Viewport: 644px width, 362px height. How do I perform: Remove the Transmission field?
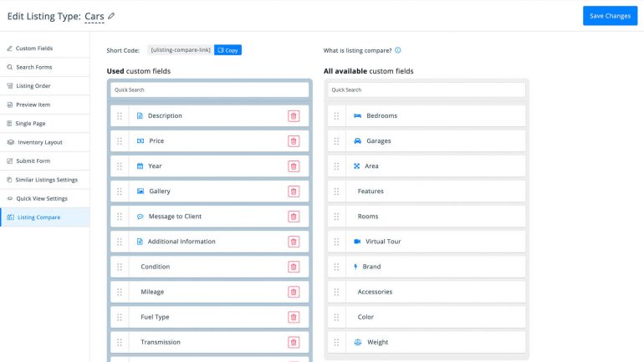[x=294, y=342]
